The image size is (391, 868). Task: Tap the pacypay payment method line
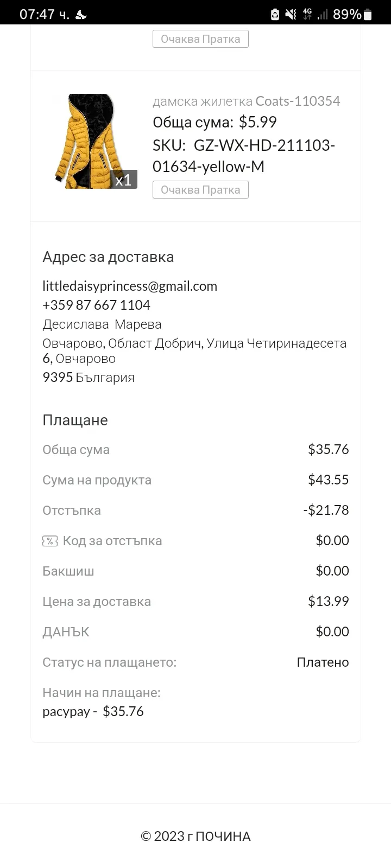pyautogui.click(x=93, y=712)
